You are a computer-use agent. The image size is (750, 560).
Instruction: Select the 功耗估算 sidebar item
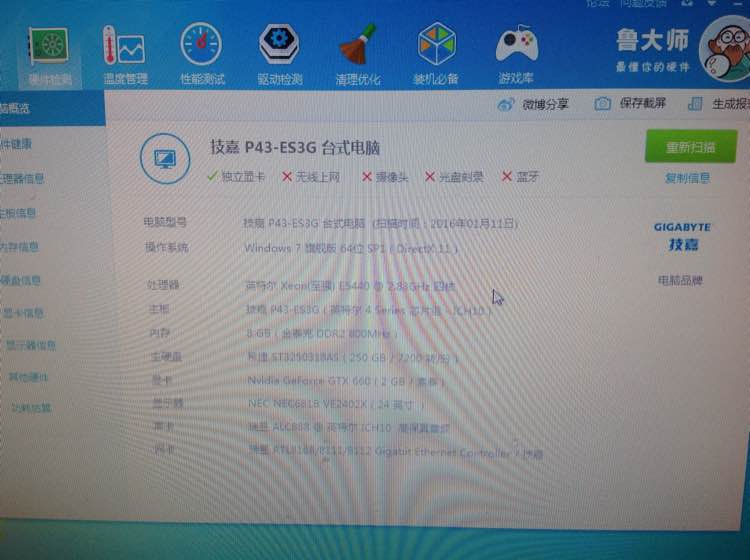click(x=32, y=407)
